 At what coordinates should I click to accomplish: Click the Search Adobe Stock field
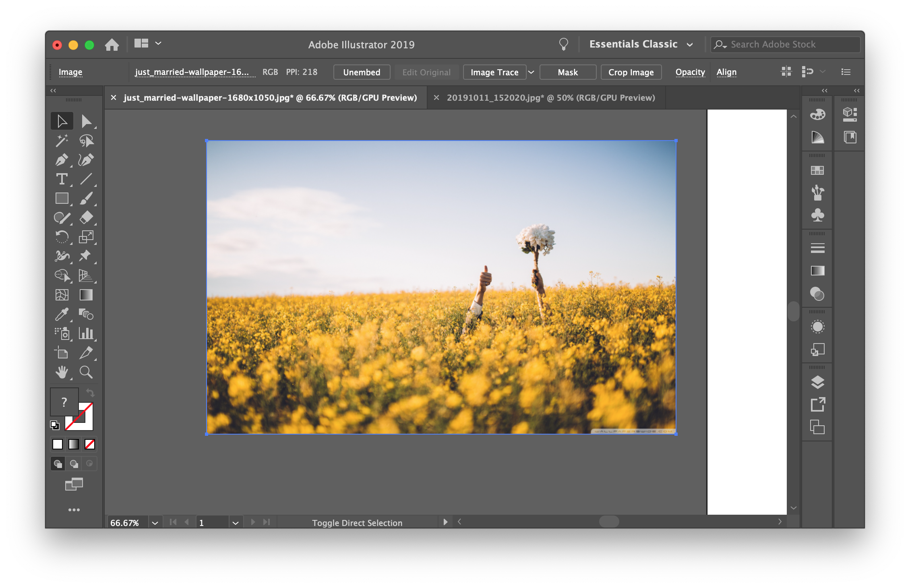(x=785, y=45)
